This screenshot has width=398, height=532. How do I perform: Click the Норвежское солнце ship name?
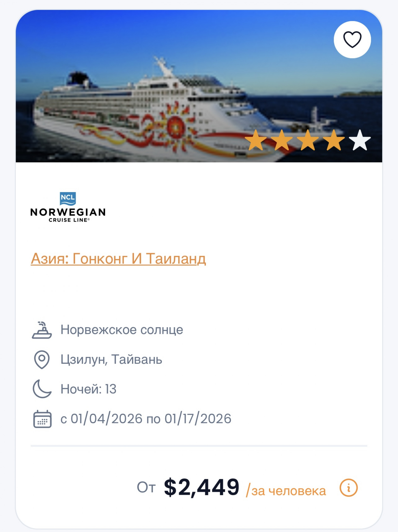[122, 330]
